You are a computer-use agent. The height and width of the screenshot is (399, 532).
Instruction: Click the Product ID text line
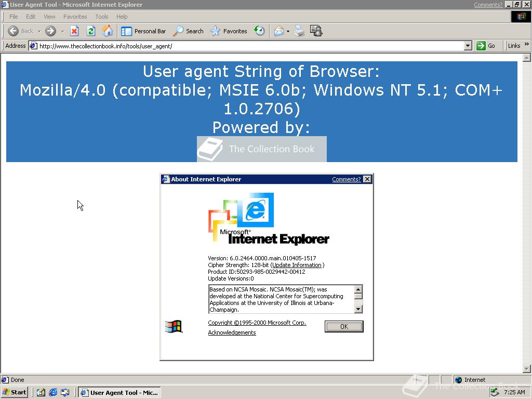pos(257,272)
